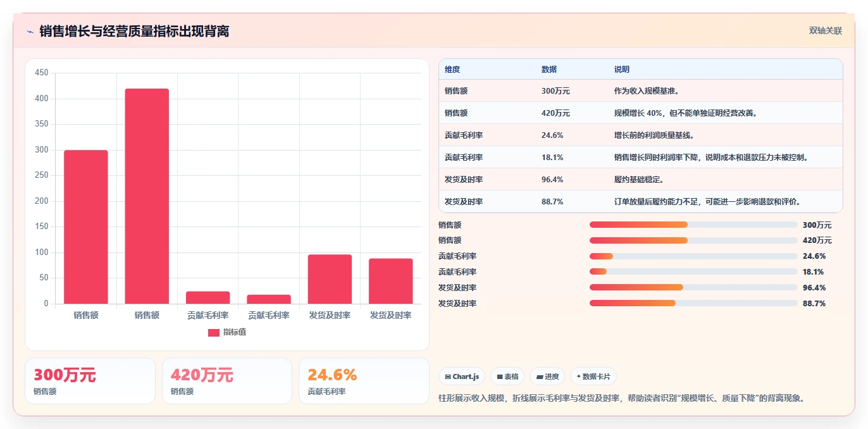Screen dimensions: 868x429
Task: Select the 数据卡片 chip
Action: pos(593,376)
